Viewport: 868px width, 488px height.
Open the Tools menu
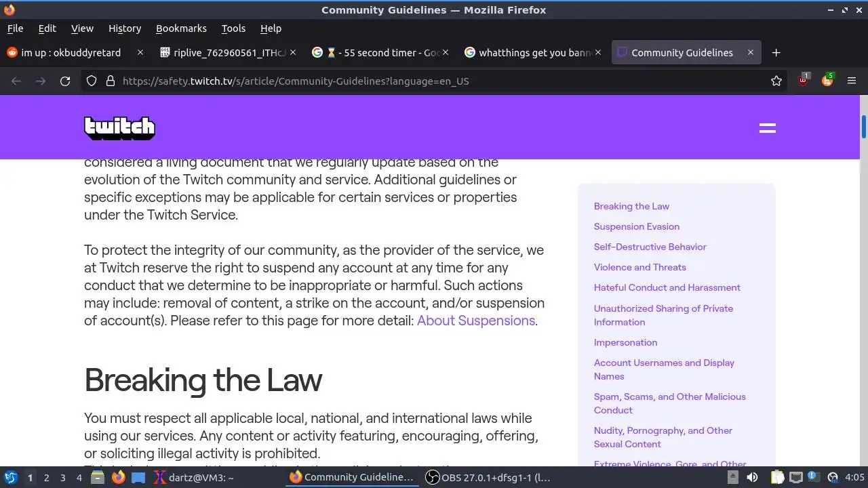click(233, 28)
